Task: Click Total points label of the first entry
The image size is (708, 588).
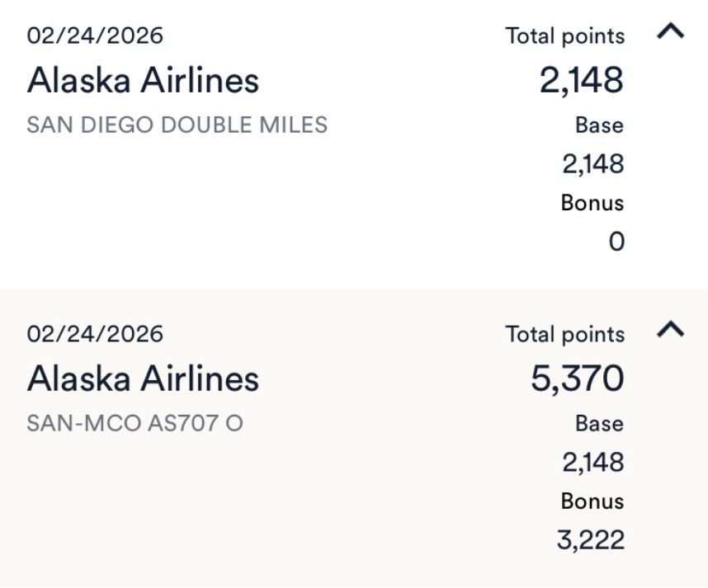Action: click(565, 36)
